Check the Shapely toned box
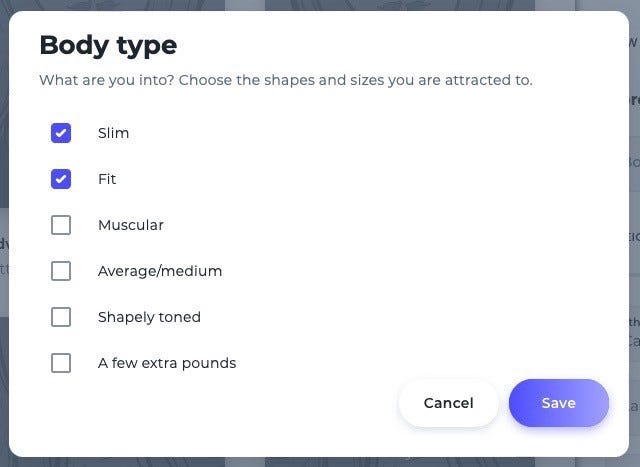 (61, 317)
